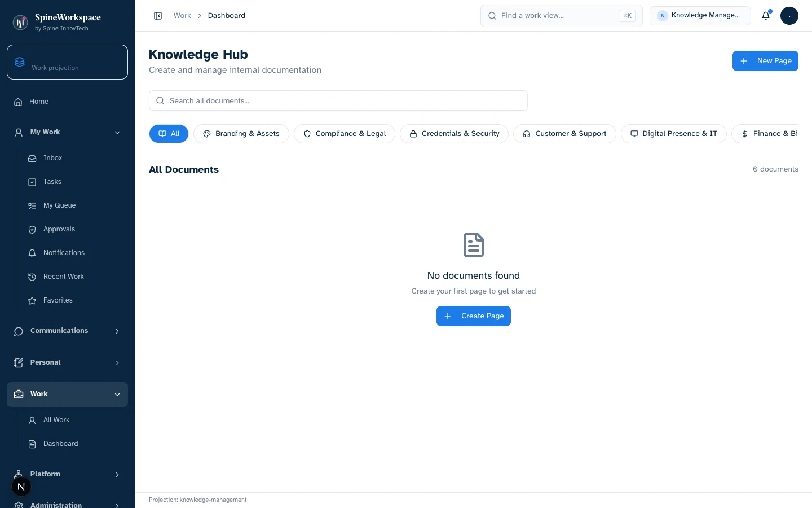Click the SpineWorkspace logo icon
Screen dimensions: 812x508
pyautogui.click(x=20, y=23)
